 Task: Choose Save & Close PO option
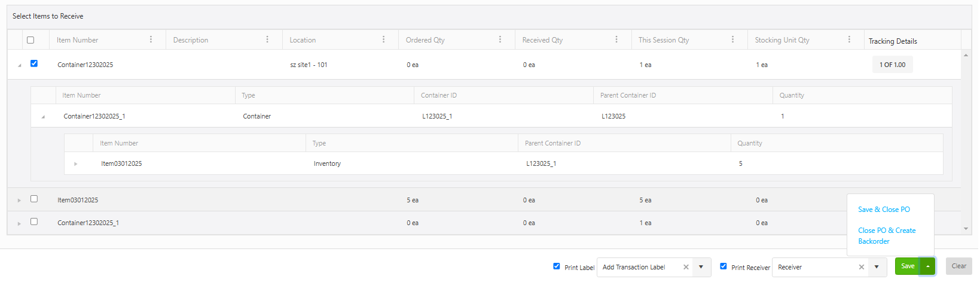tap(884, 210)
